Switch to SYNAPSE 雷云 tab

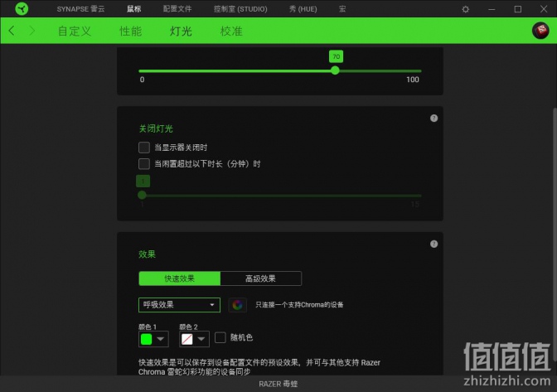80,9
